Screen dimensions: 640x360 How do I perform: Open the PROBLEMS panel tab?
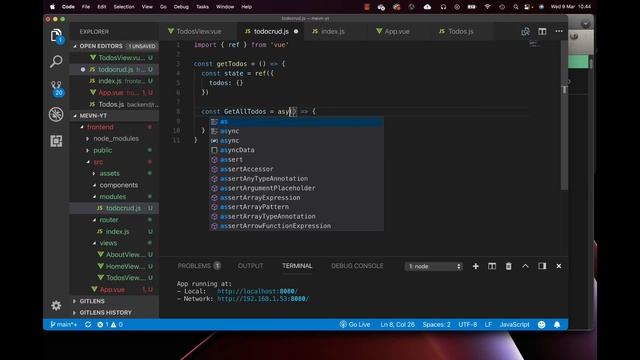coord(199,266)
